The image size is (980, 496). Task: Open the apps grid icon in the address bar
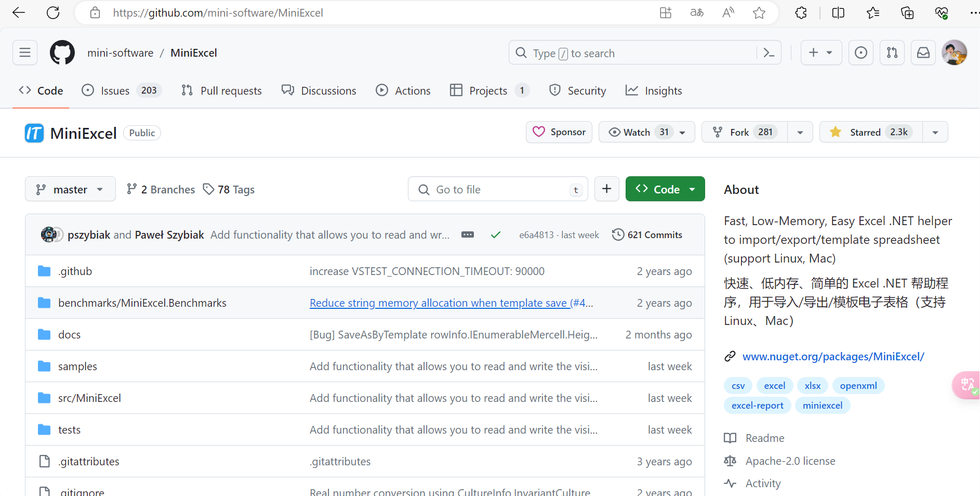[x=666, y=12]
